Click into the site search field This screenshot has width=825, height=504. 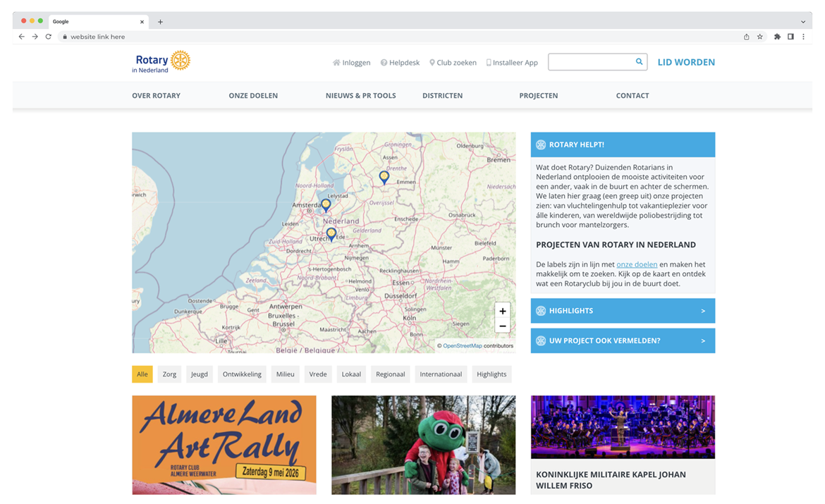coord(589,62)
